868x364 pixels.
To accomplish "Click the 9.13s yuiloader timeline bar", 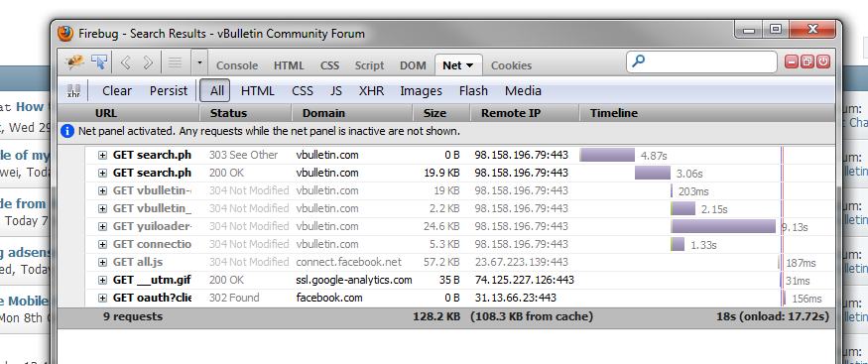I will 723,226.
